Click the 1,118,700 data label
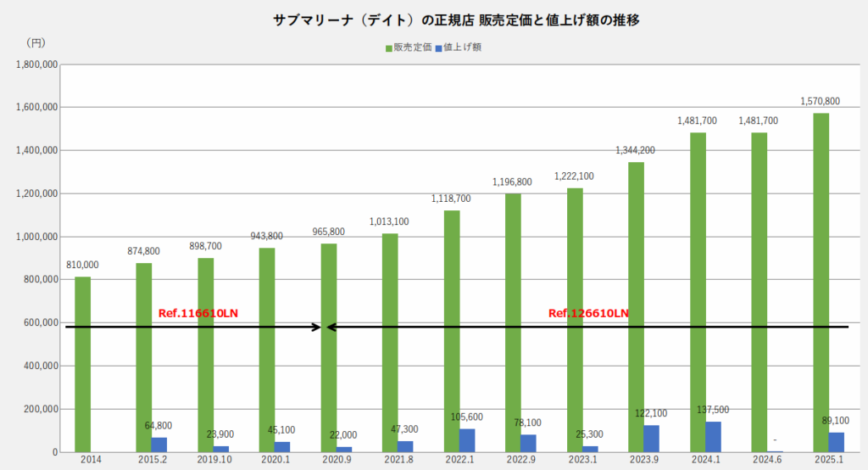 tap(451, 199)
